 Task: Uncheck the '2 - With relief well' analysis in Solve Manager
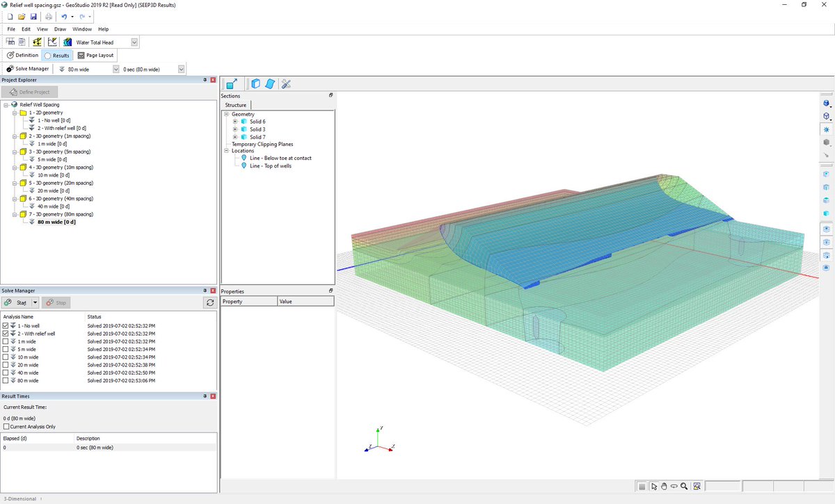pyautogui.click(x=6, y=333)
